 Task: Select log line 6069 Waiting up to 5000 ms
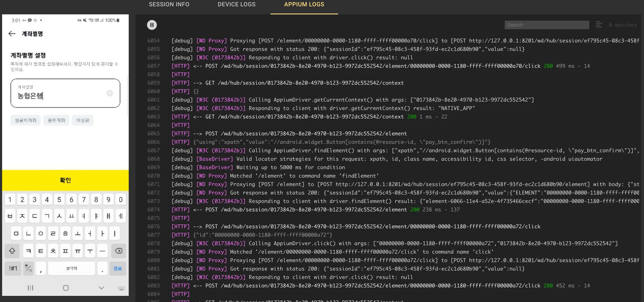click(x=258, y=167)
